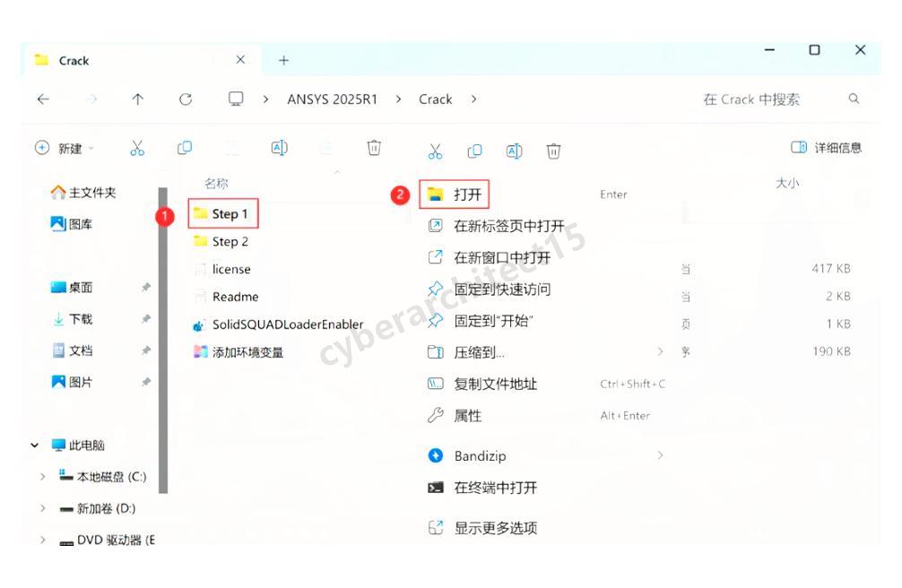
Task: Expand 本地磁盘 (C:) tree node
Action: click(x=42, y=477)
